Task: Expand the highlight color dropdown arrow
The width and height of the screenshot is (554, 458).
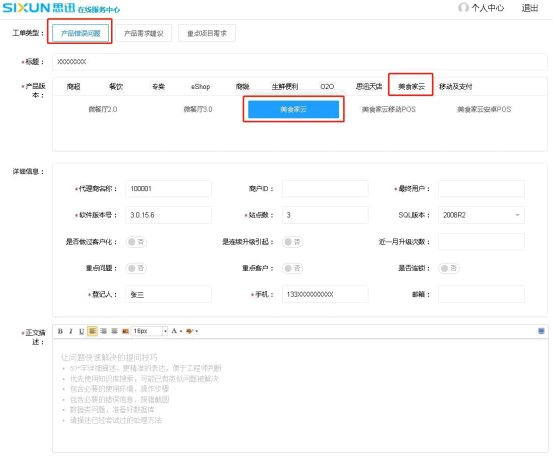Action: (x=196, y=331)
